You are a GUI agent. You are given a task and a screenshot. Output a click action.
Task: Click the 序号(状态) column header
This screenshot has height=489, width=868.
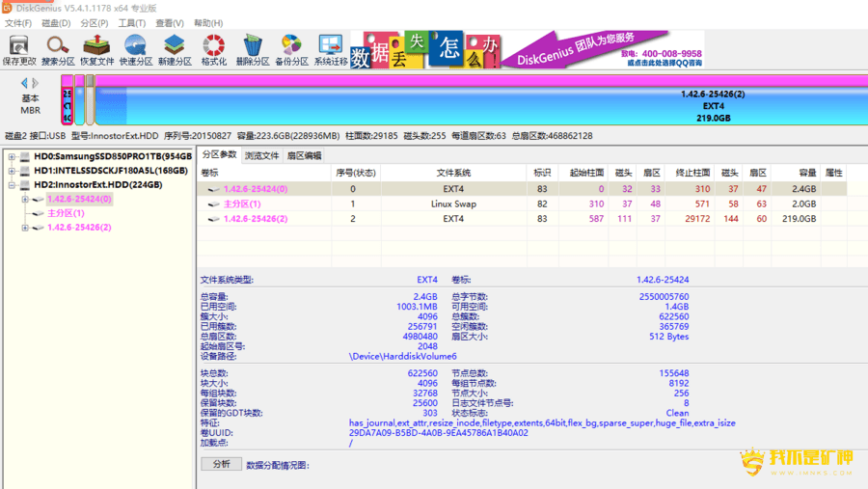tap(355, 174)
